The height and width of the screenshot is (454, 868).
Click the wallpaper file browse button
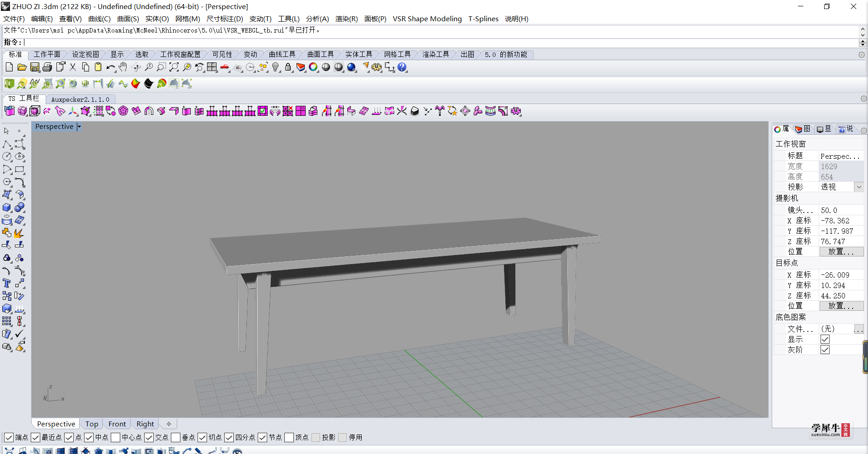(859, 329)
